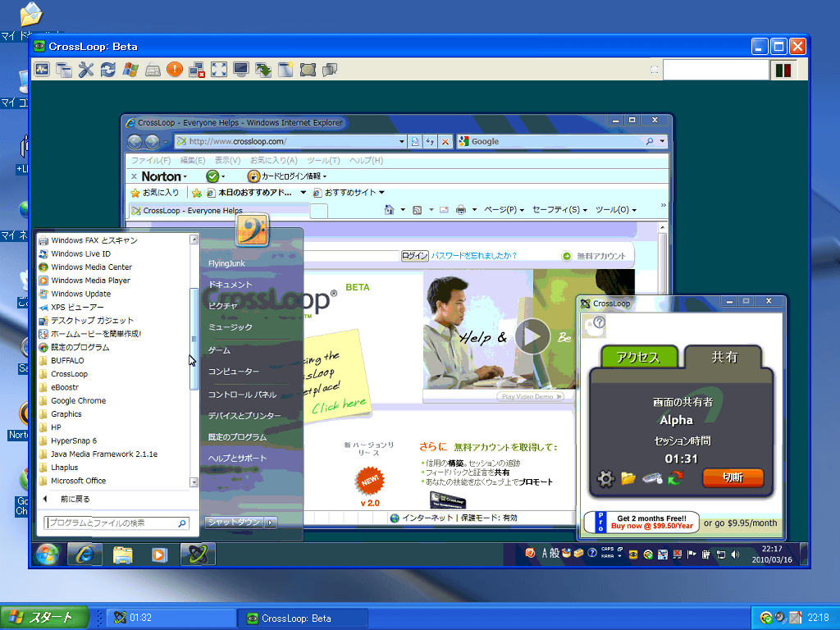Click the switch control arrows icon in CrossLoop panel
Image resolution: width=840 pixels, height=630 pixels.
coord(676,478)
